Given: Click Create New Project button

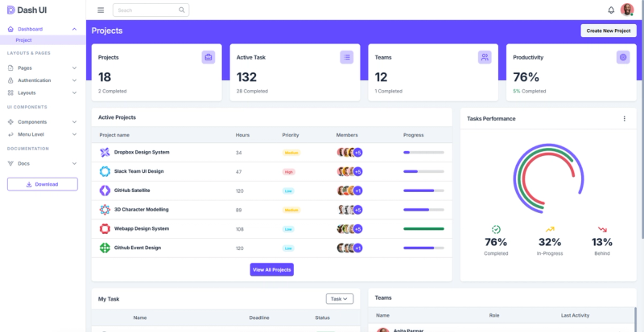Looking at the screenshot, I should (x=609, y=31).
